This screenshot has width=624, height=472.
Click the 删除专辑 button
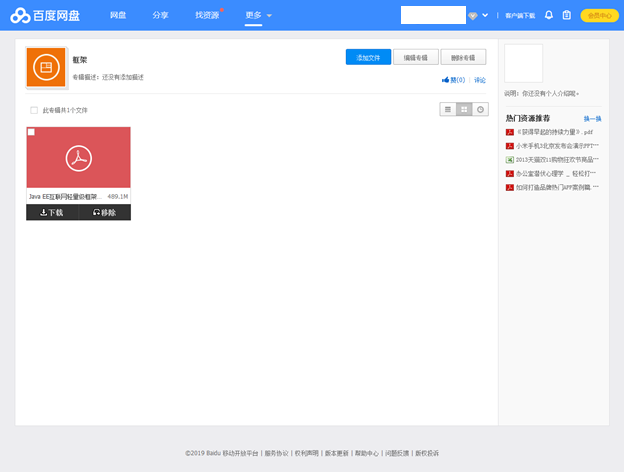(x=463, y=57)
